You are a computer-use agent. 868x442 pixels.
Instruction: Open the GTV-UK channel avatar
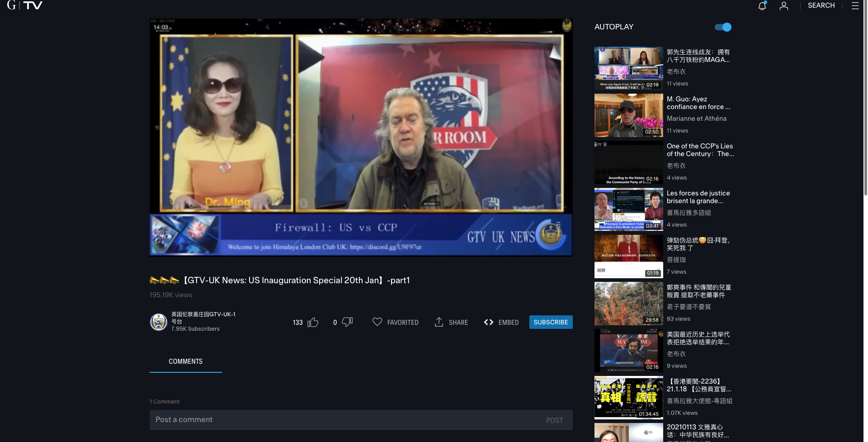point(159,322)
